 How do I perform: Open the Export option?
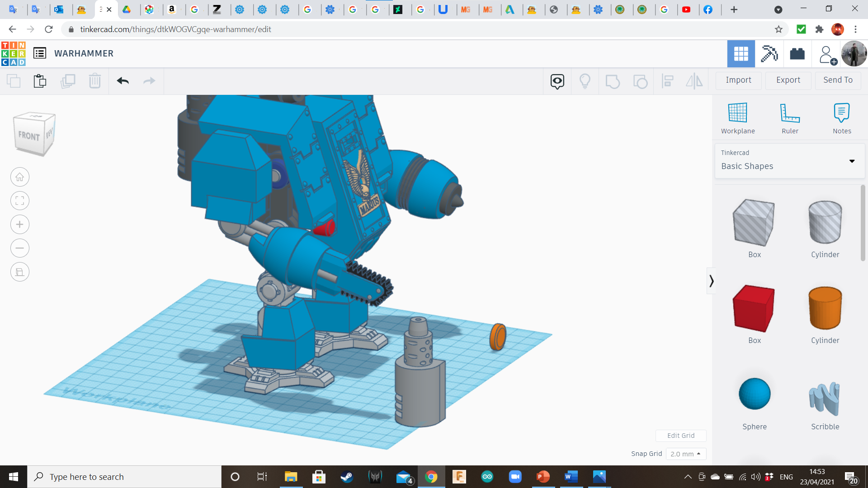(x=788, y=80)
